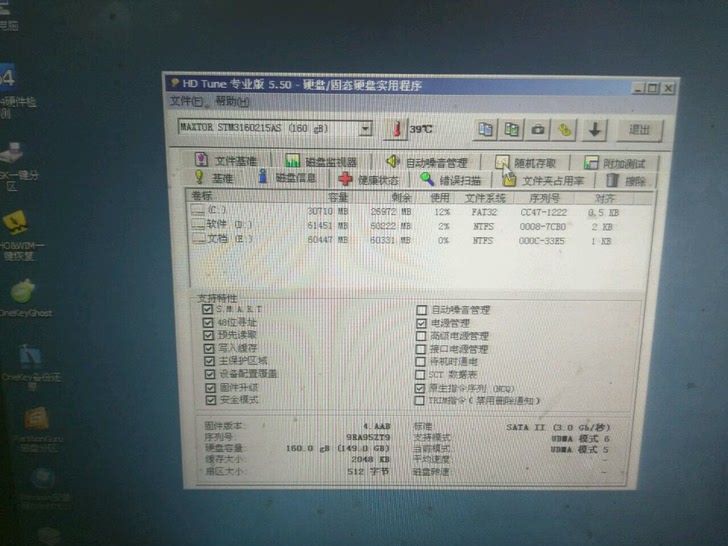This screenshot has width=728, height=546.
Task: Click the copy screenshot to clipboard icon
Action: [511, 130]
